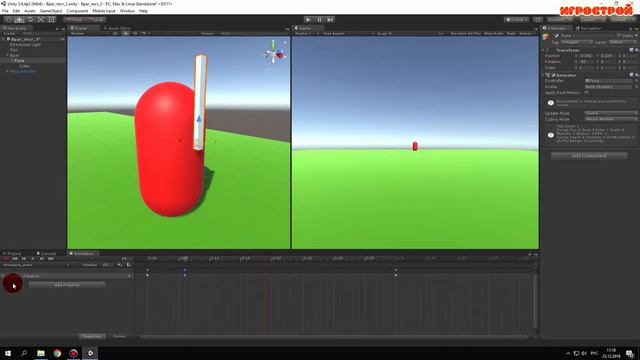
Task: Switch to the Animation tab
Action: [x=82, y=253]
